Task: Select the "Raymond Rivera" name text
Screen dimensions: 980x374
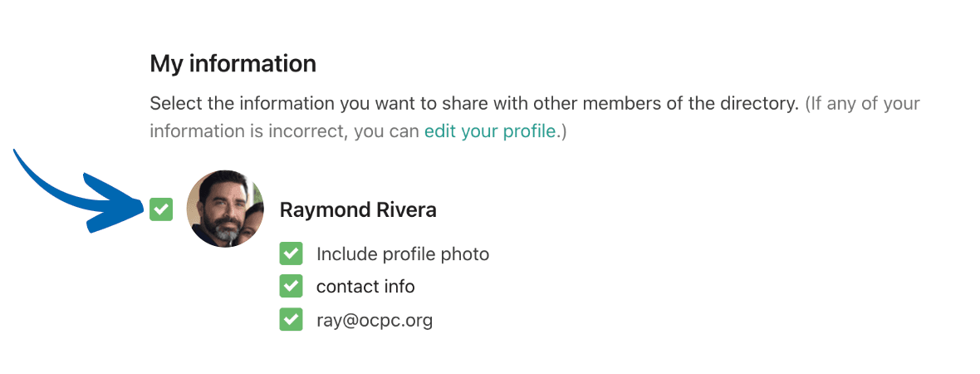Action: pos(358,210)
